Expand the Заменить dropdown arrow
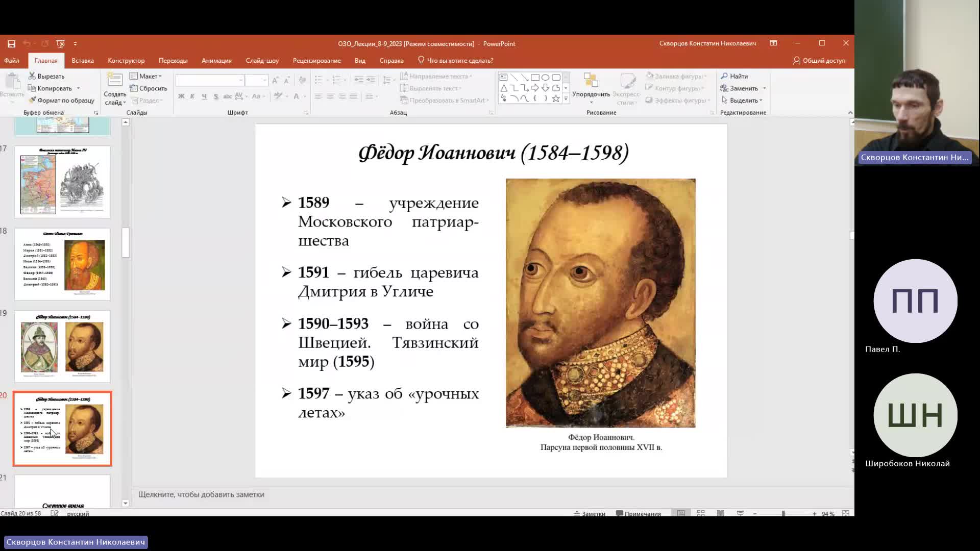980x551 pixels. 765,89
